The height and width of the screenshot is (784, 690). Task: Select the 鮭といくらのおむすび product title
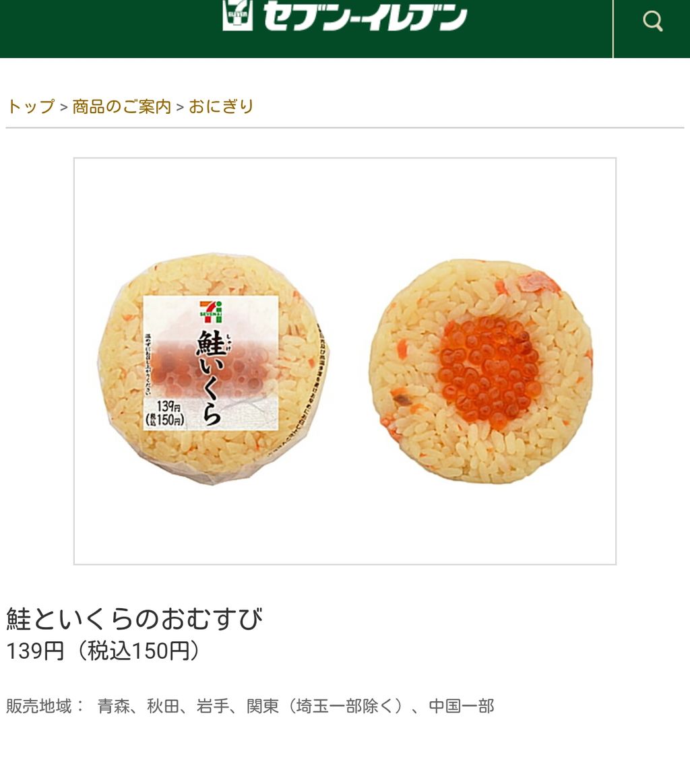(x=134, y=619)
